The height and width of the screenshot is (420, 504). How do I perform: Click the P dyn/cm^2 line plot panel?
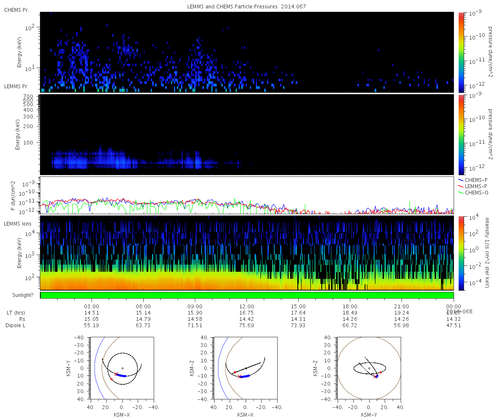pyautogui.click(x=247, y=195)
